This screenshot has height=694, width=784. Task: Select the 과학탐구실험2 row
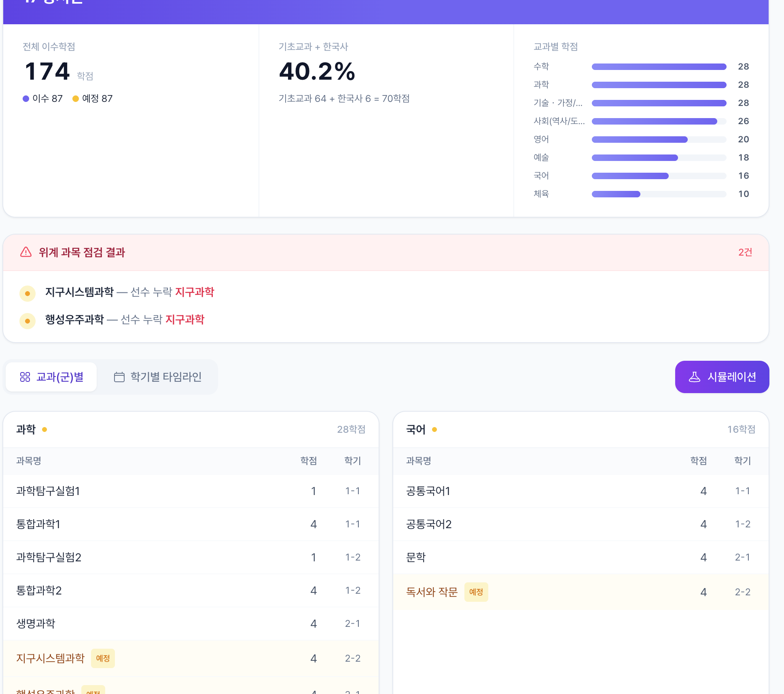(191, 557)
